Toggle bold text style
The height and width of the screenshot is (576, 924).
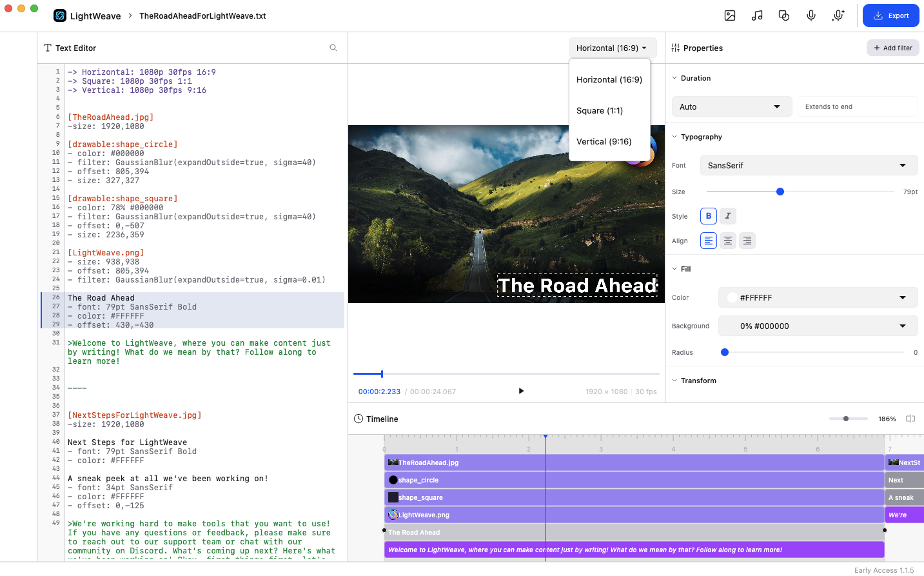click(x=709, y=216)
